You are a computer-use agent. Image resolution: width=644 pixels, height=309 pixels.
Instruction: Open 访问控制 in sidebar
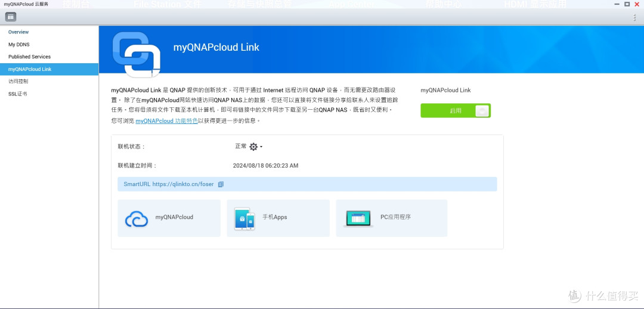18,81
